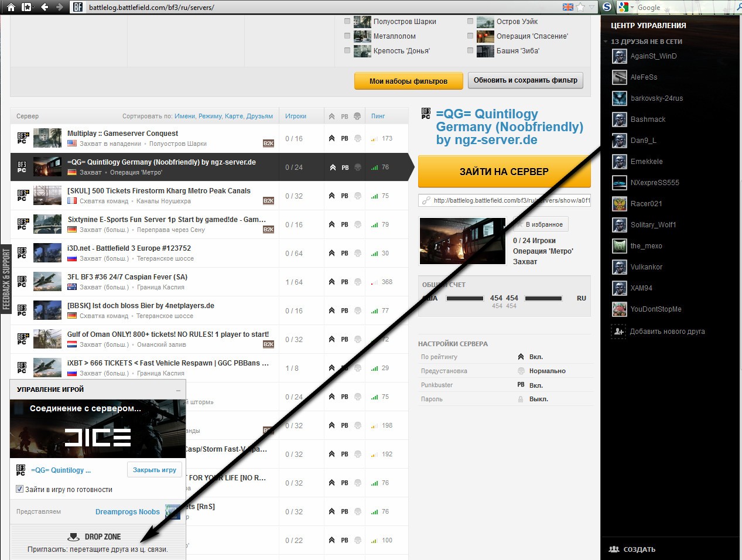Sort servers by Друзьям
This screenshot has height=560, width=742.
pyautogui.click(x=259, y=116)
